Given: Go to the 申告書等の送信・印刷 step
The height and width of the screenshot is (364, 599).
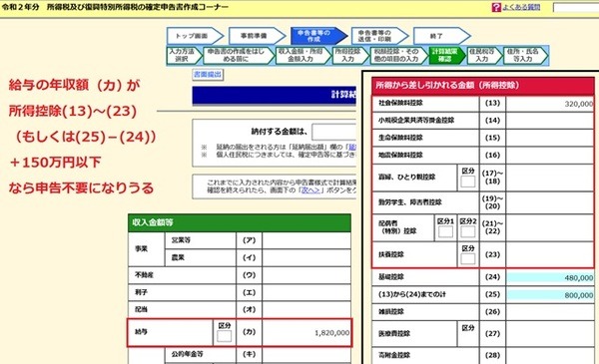Looking at the screenshot, I should [x=379, y=36].
